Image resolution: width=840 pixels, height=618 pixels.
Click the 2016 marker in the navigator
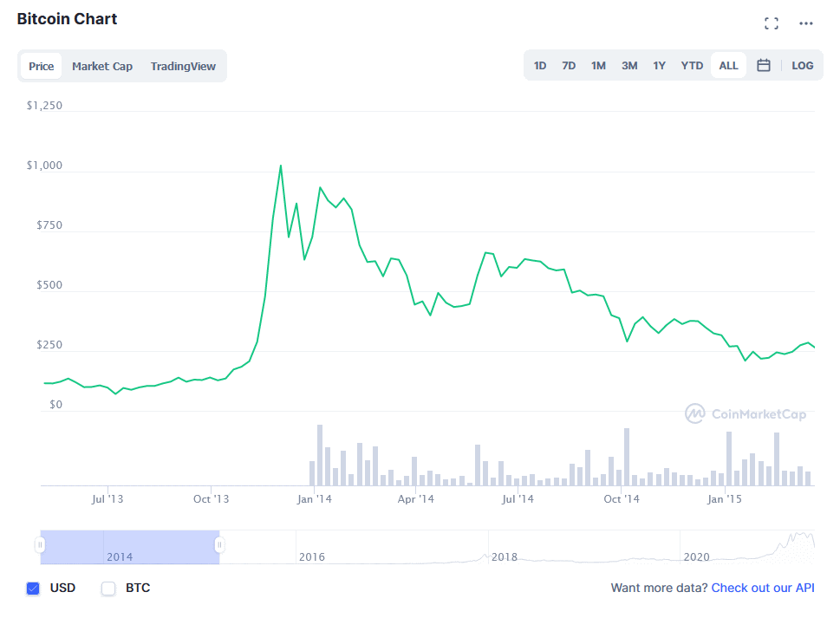(x=312, y=557)
